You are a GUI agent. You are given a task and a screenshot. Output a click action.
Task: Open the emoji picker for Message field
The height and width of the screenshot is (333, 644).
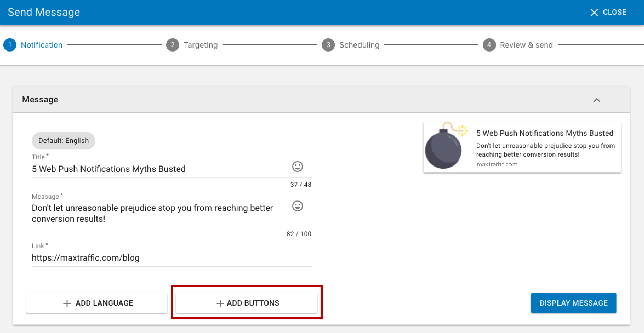coord(297,206)
